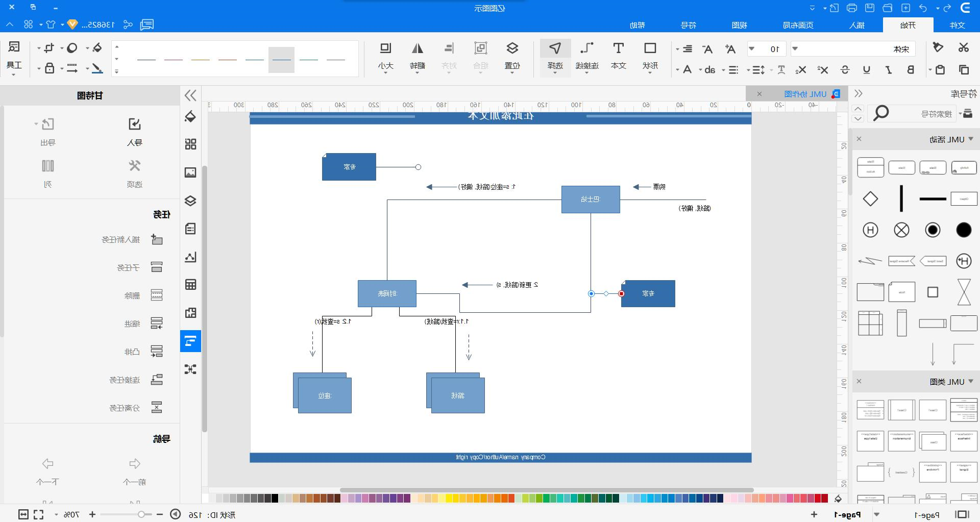This screenshot has width=980, height=522.
Task: Click 插入新任务 insert new task
Action: pos(132,239)
